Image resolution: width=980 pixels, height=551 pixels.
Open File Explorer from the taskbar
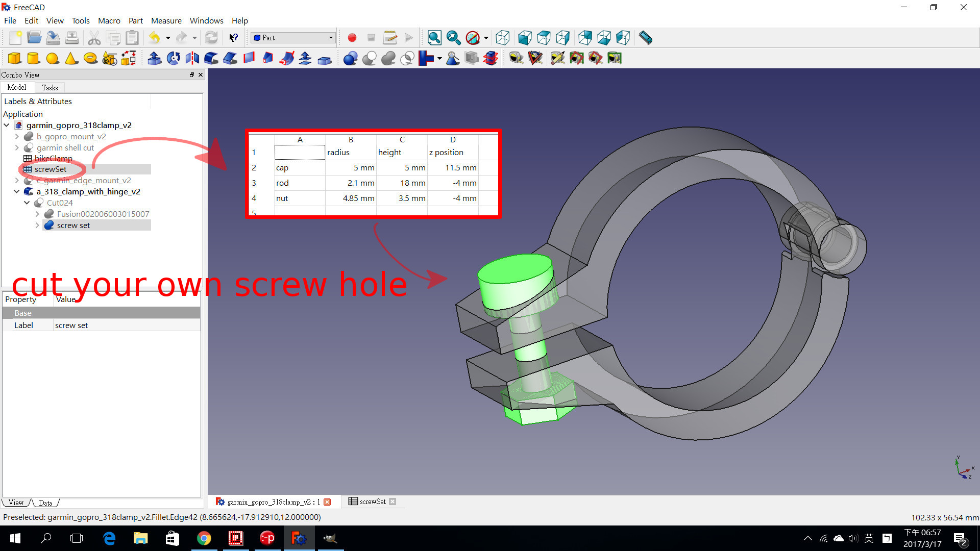(140, 538)
